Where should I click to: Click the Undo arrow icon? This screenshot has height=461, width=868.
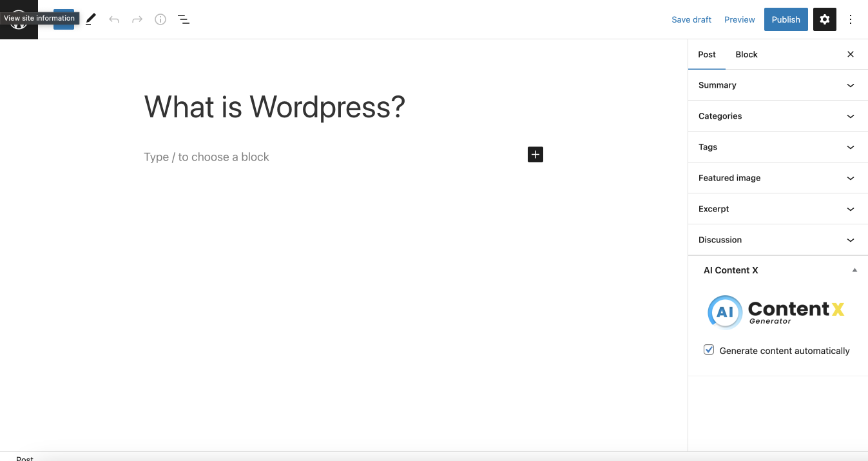(x=114, y=19)
